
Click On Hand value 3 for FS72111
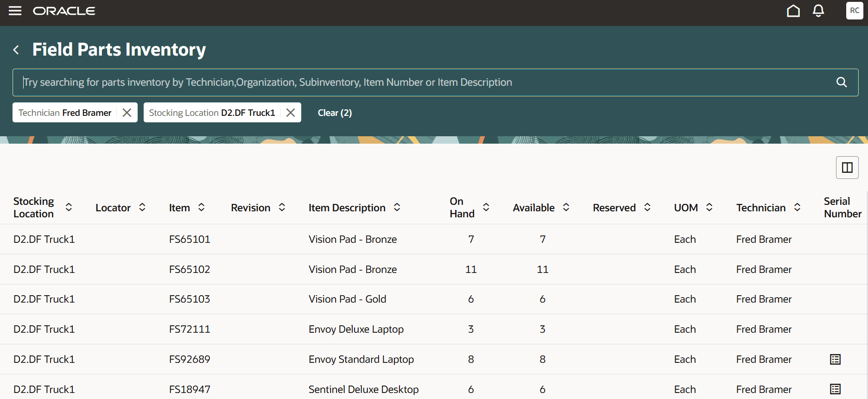tap(471, 329)
